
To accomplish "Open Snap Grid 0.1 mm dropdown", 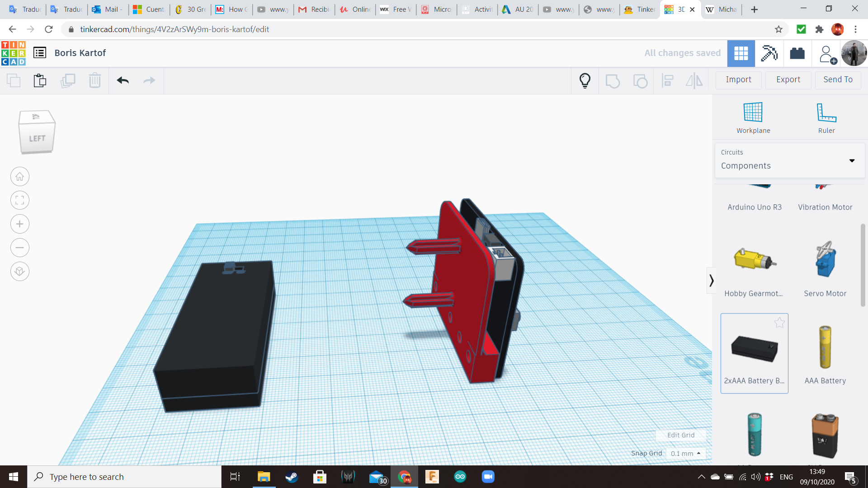I will [x=686, y=453].
